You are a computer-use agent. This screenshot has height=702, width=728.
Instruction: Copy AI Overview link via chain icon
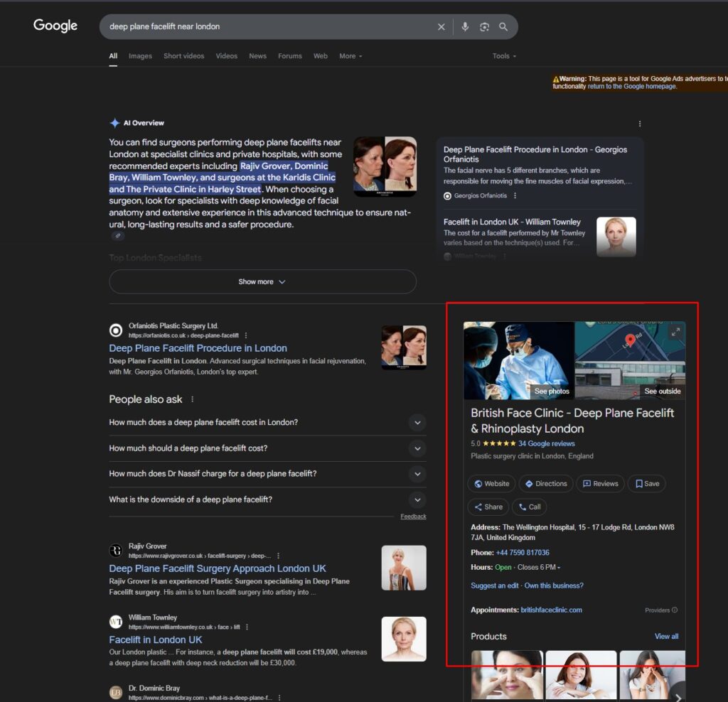tap(118, 236)
